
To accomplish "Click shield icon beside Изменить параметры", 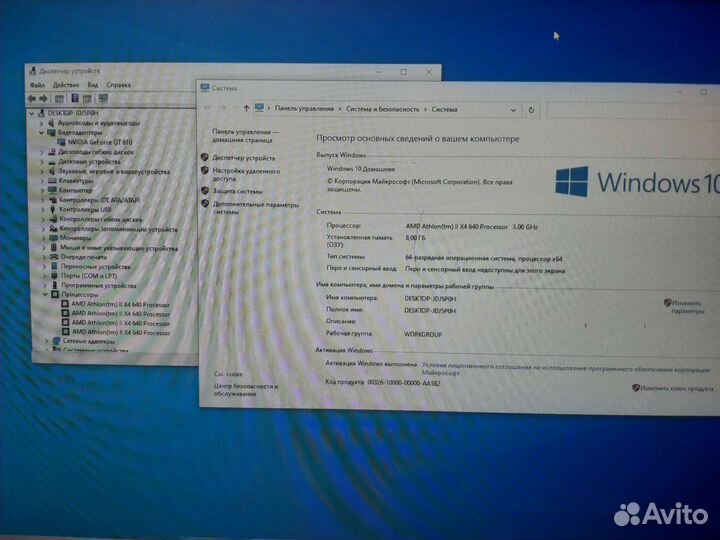I will (667, 303).
